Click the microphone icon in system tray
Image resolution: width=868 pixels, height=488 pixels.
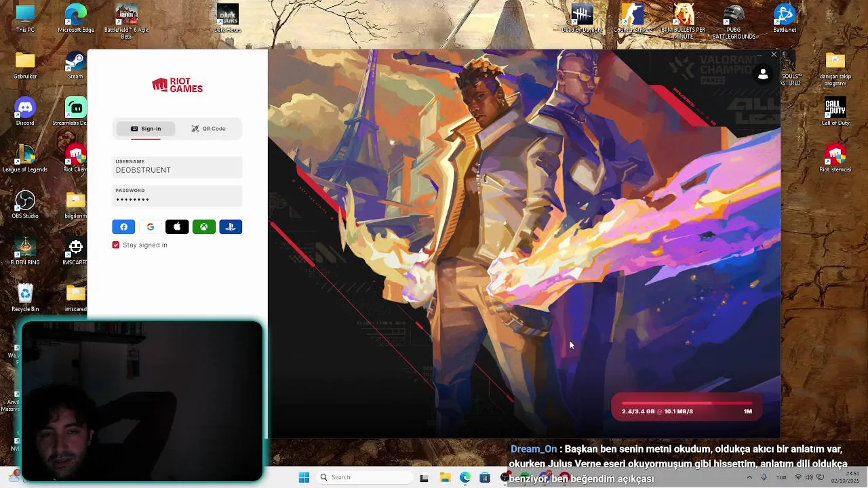pyautogui.click(x=764, y=477)
